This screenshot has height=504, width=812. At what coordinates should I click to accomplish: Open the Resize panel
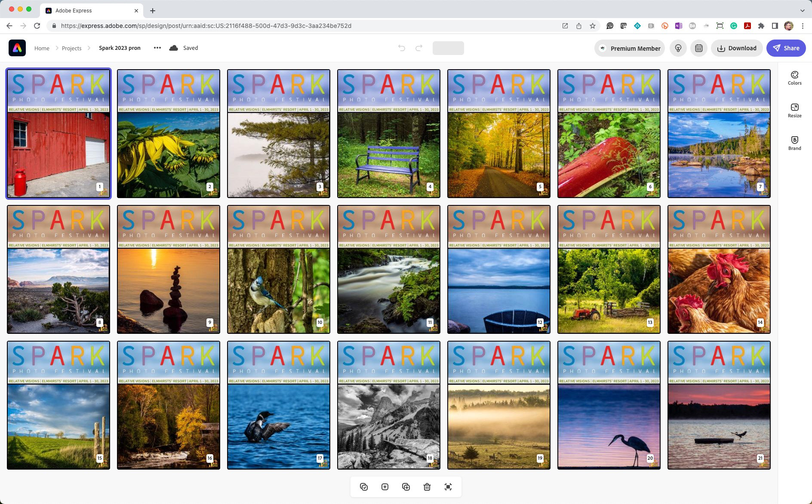click(x=794, y=110)
